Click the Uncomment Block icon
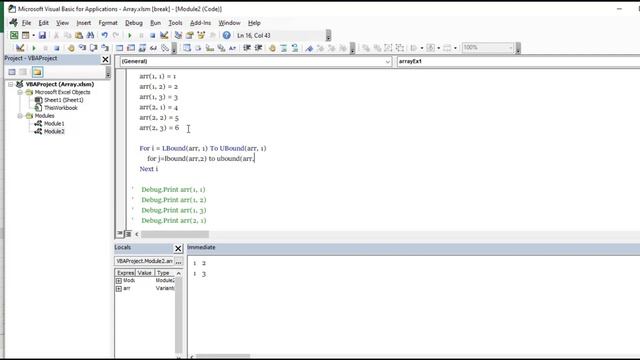Viewport: 640px width, 360px height. click(x=295, y=48)
